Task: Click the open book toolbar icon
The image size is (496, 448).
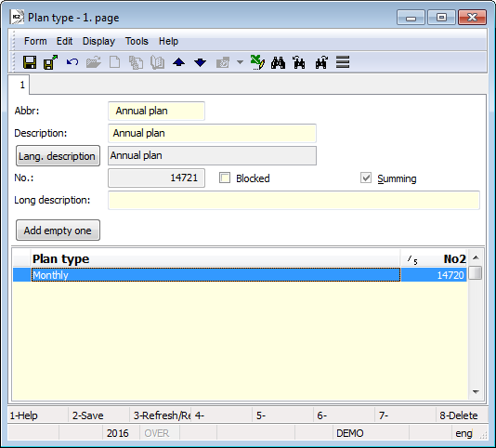Action: tap(157, 62)
